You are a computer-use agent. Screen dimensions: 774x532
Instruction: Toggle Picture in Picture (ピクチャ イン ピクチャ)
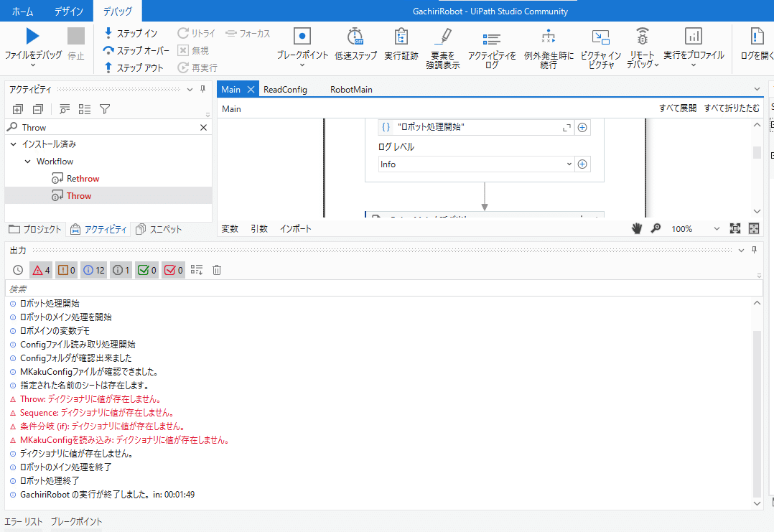coord(601,48)
